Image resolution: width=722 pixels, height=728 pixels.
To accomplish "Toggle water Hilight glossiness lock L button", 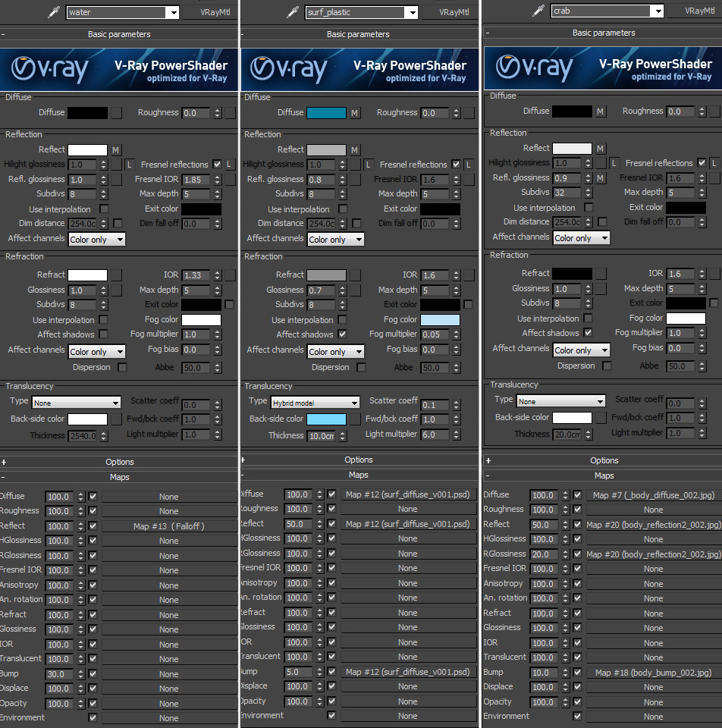I will click(x=130, y=165).
